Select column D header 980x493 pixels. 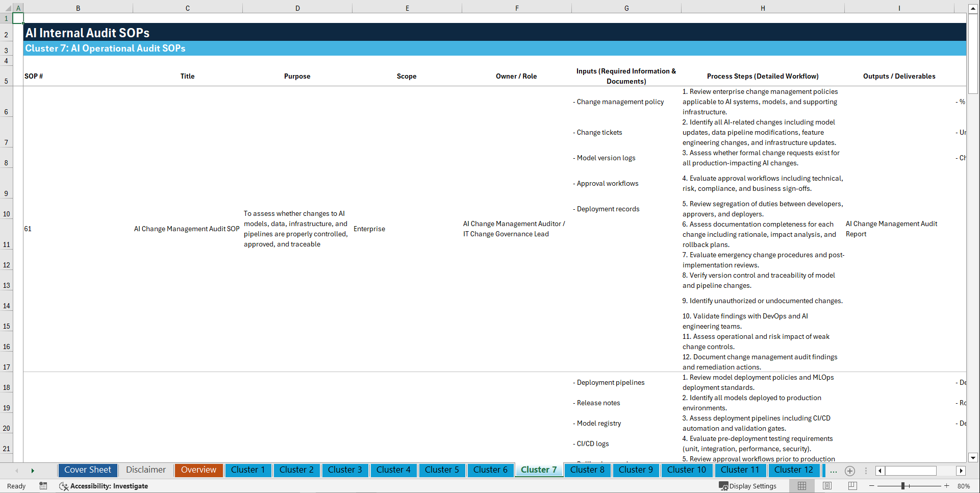coord(297,8)
